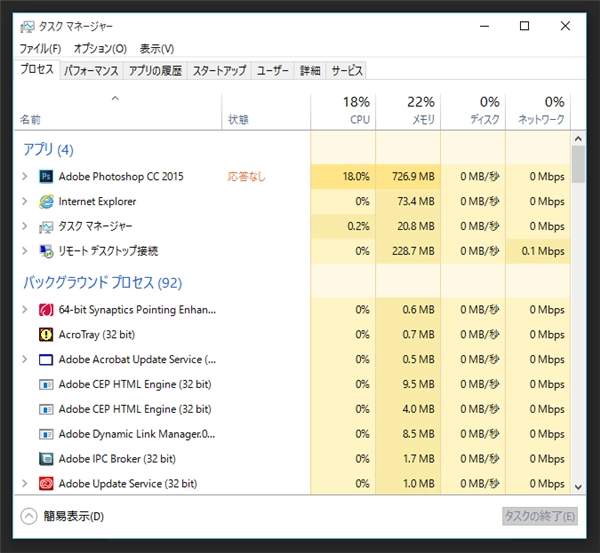Open the ファイル(F) menu
Image resolution: width=600 pixels, height=553 pixels.
point(40,49)
